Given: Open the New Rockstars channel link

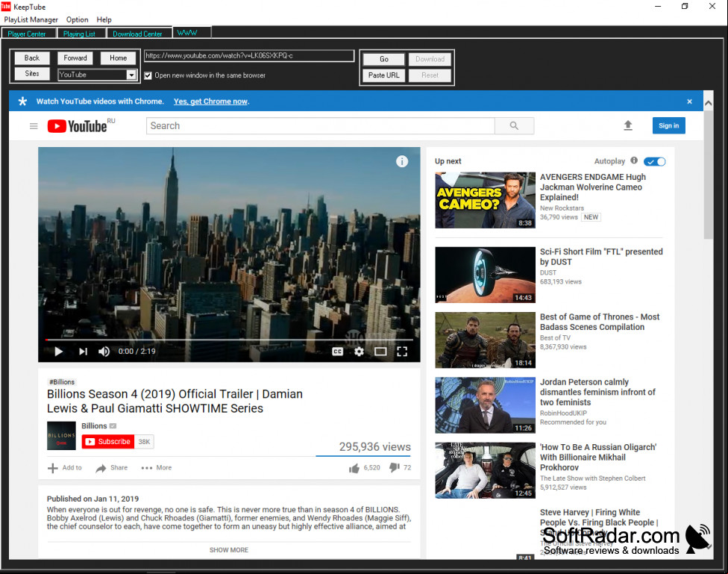Looking at the screenshot, I should tap(562, 208).
